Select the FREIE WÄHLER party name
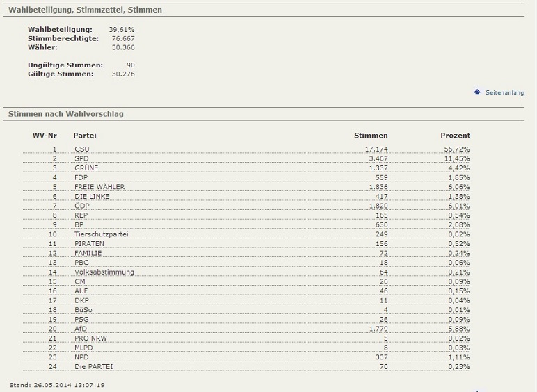 coord(99,187)
